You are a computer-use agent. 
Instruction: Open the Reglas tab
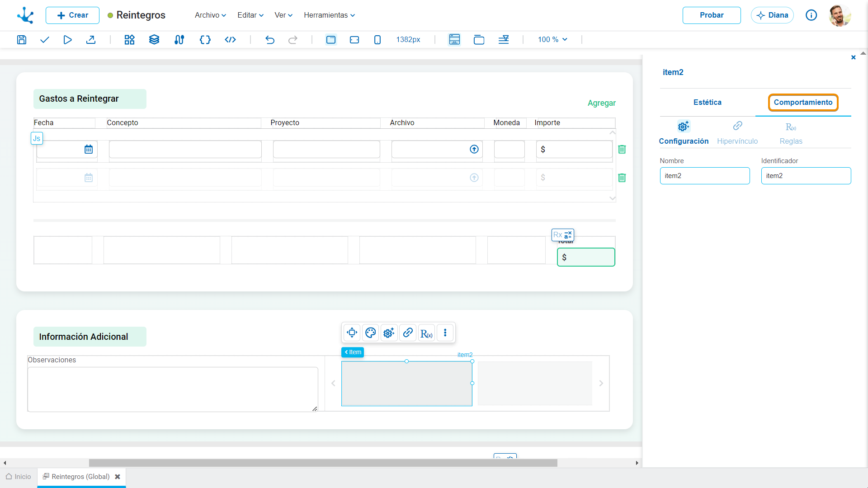point(791,133)
